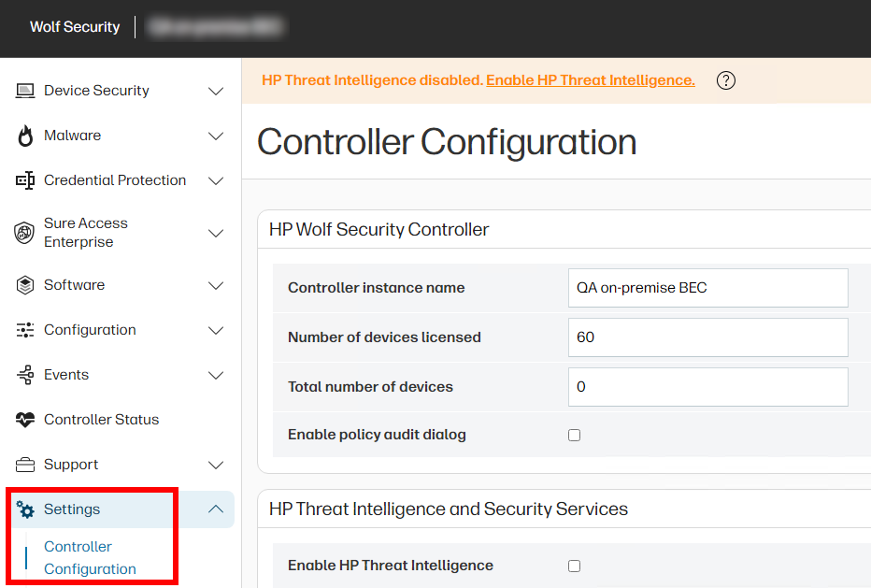Click the help question mark icon
The image size is (871, 588).
tap(726, 80)
